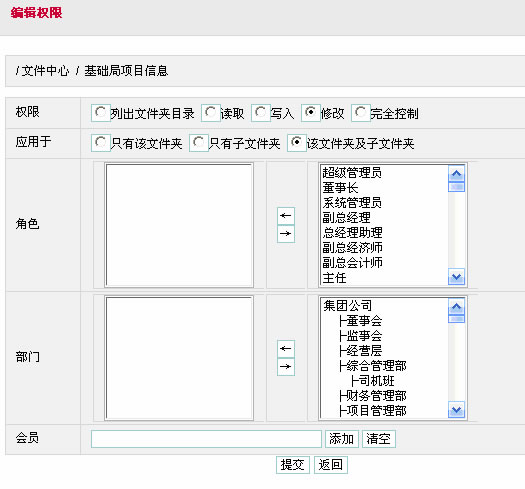Image resolution: width=525 pixels, height=489 pixels.
Task: Choose 列出文件夹目录 radio option
Action: tap(100, 113)
